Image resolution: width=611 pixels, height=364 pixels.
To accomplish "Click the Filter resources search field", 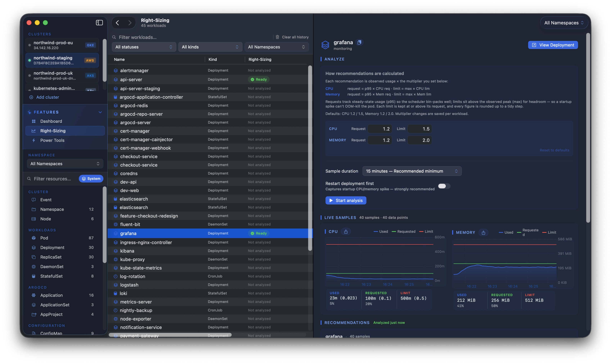I will tap(52, 179).
